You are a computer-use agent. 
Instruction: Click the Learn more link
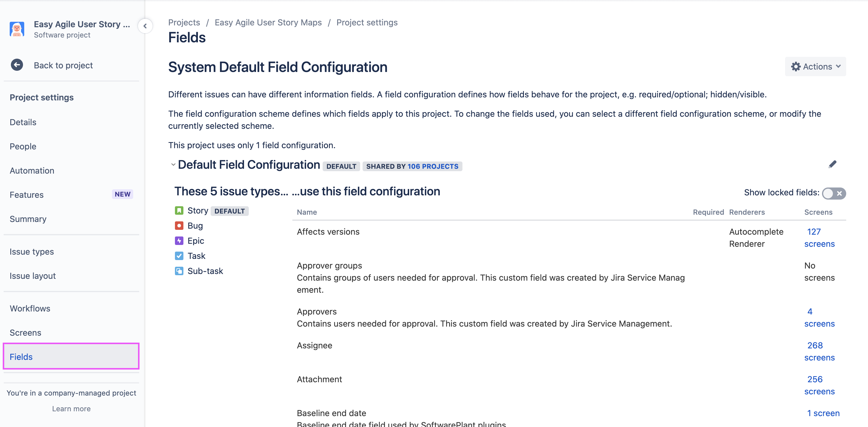click(x=71, y=409)
